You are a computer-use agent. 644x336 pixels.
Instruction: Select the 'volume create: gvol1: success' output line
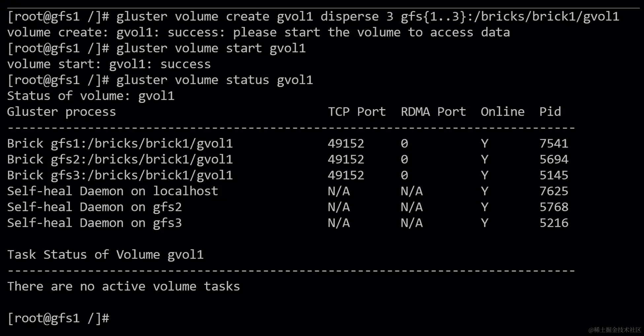click(x=259, y=32)
